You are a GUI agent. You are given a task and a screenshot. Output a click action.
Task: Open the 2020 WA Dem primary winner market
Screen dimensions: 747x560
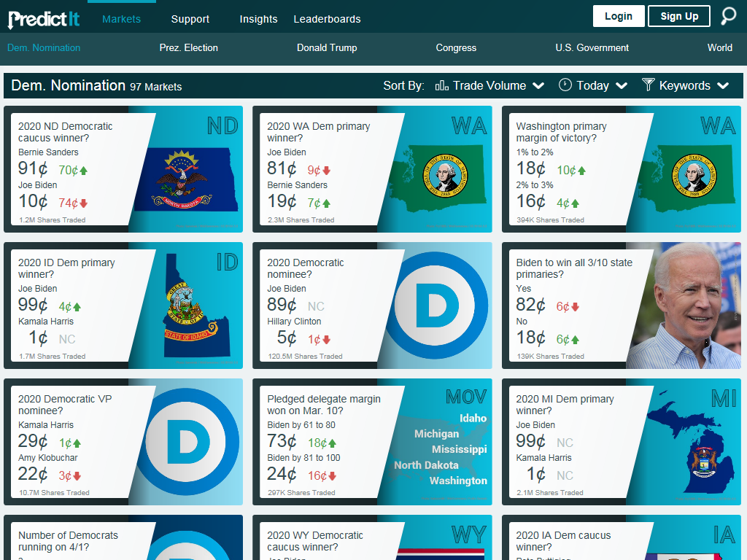(x=318, y=132)
